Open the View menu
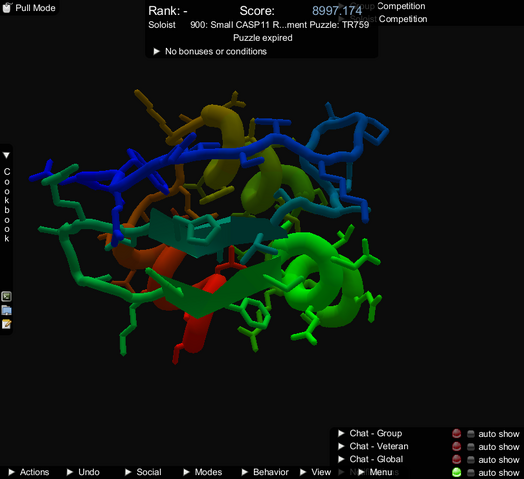The image size is (524, 479). [315, 472]
